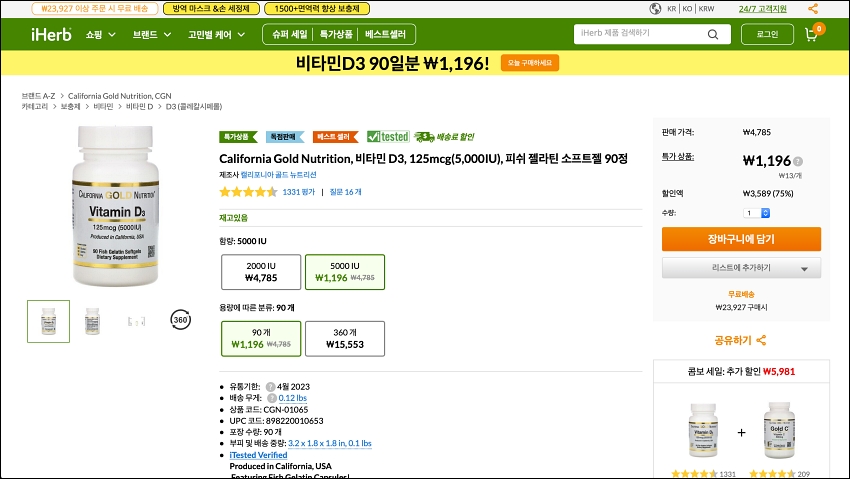The width and height of the screenshot is (850, 479).
Task: Click the breadcrumb 보충제
Action: click(x=70, y=107)
